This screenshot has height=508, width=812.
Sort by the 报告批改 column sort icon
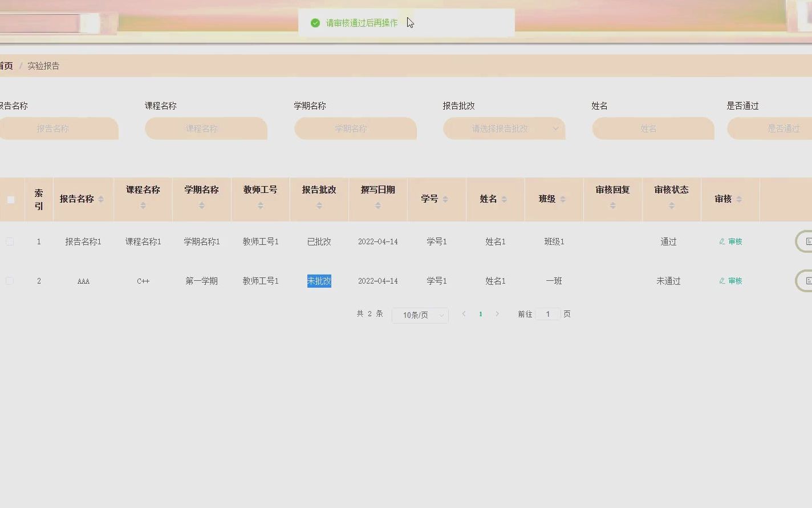pyautogui.click(x=319, y=205)
